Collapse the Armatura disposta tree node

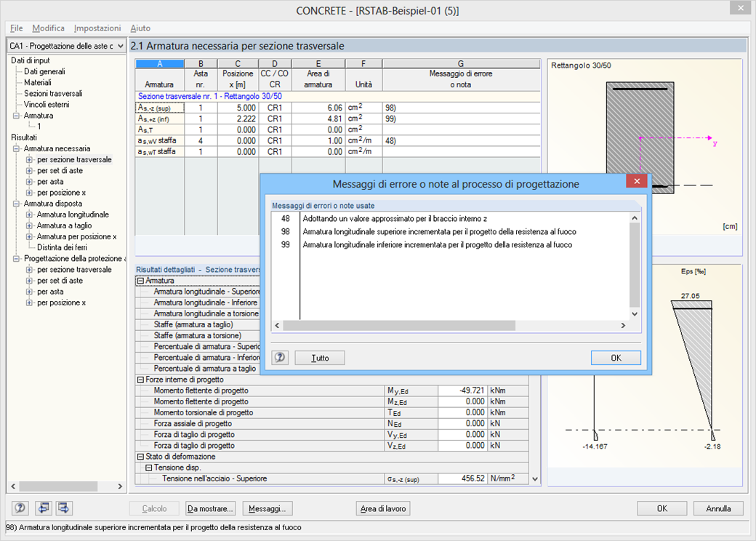[16, 204]
